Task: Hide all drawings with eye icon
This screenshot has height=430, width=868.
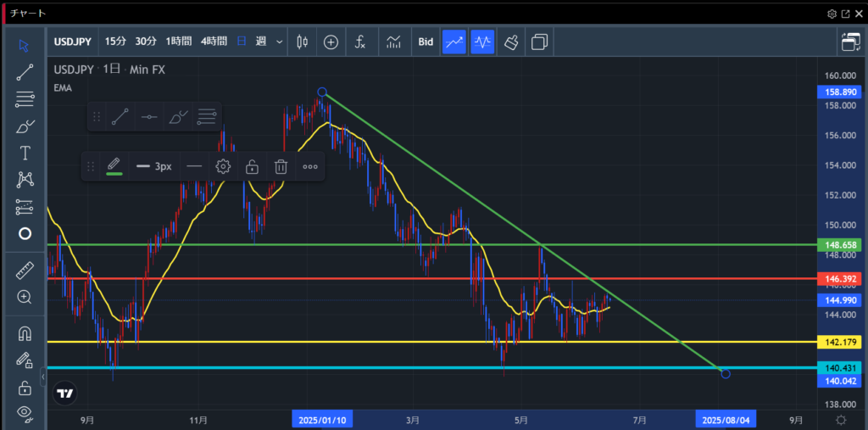Action: pos(25,412)
